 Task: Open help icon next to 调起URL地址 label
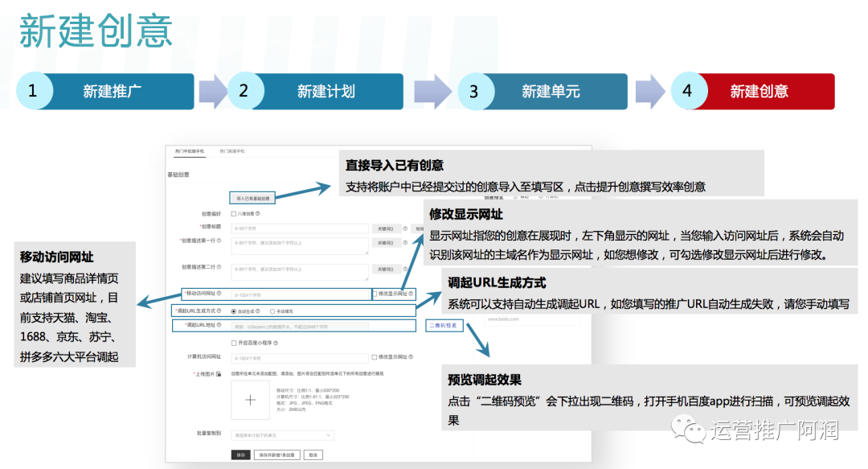click(x=219, y=325)
